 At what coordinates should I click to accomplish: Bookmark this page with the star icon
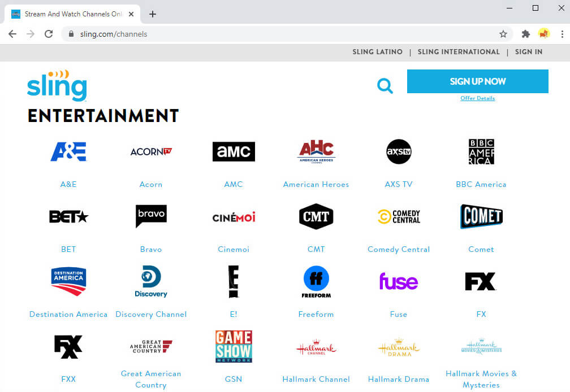503,34
